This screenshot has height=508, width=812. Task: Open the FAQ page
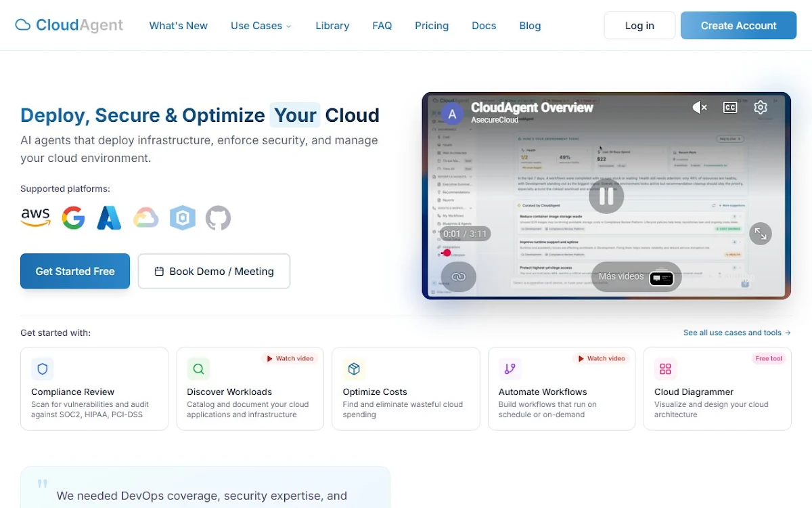coord(382,26)
